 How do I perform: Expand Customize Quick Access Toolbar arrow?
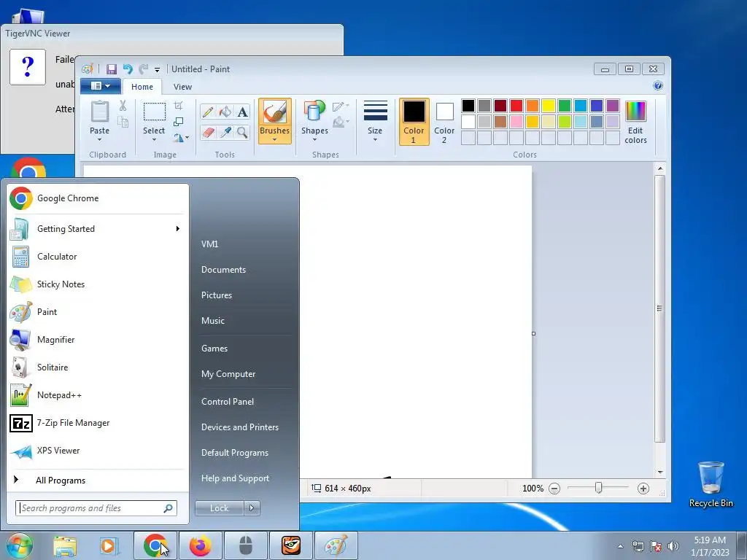(x=158, y=69)
